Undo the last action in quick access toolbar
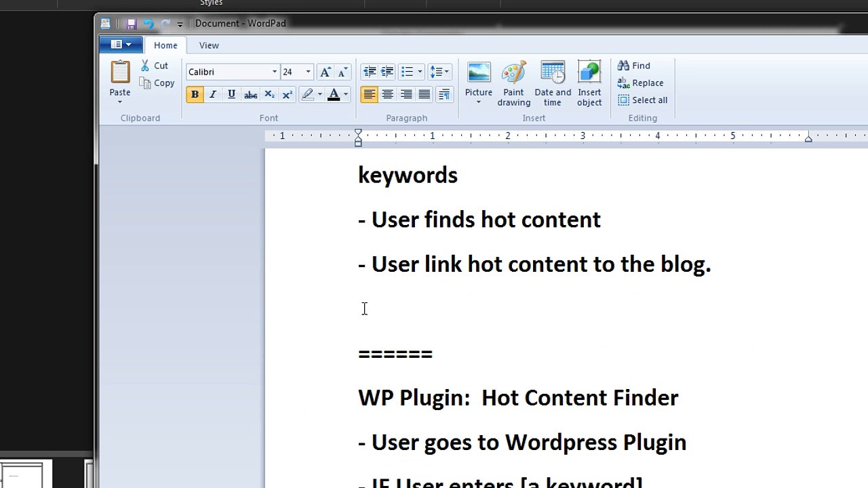Viewport: 868px width, 488px height. 149,24
